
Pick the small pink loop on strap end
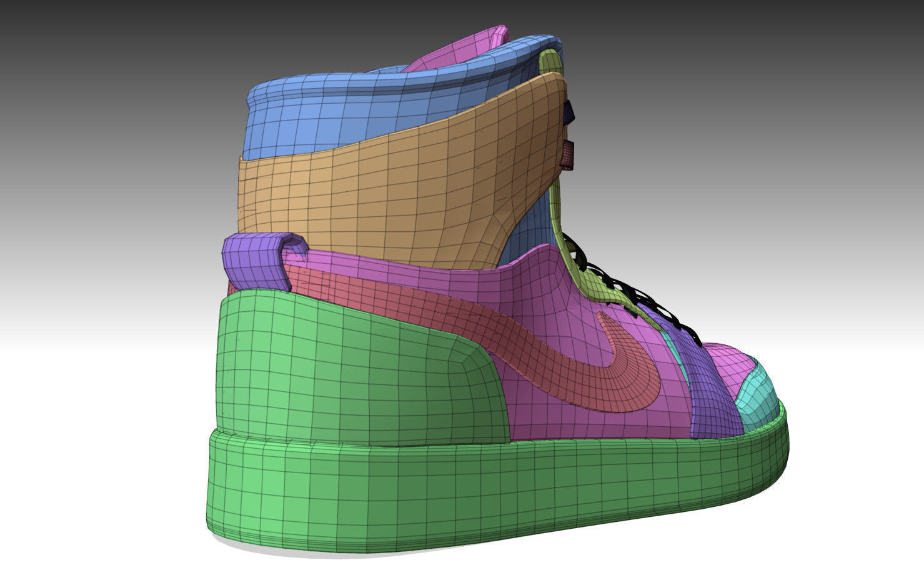(567, 154)
